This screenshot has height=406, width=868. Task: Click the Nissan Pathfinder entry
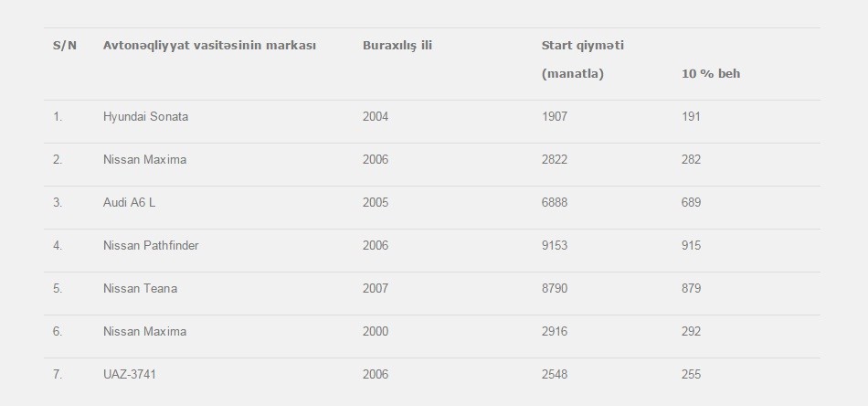(151, 246)
